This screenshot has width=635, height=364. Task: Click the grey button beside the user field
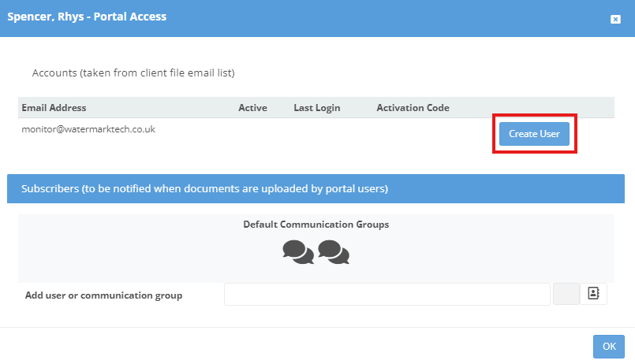[566, 294]
